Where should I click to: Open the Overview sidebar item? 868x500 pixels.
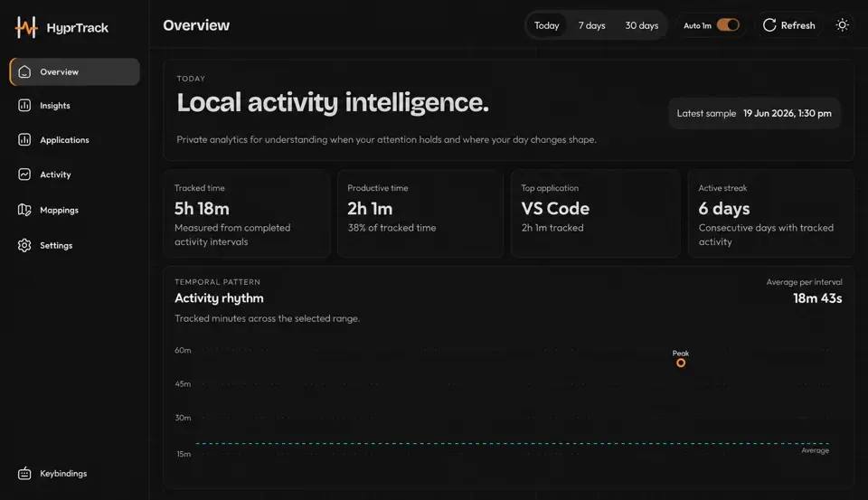(75, 72)
